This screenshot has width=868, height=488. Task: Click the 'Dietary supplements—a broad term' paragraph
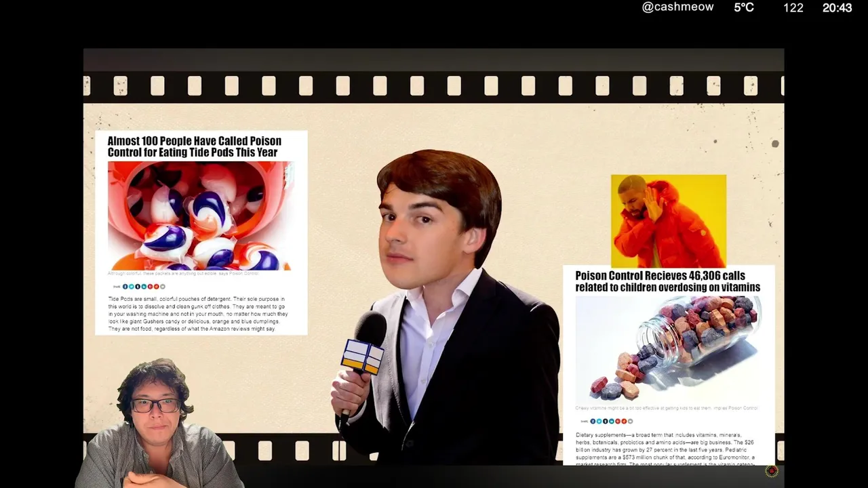pyautogui.click(x=665, y=449)
